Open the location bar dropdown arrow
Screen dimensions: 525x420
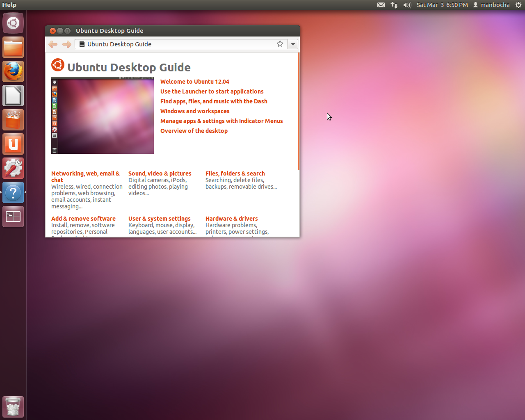pos(293,44)
